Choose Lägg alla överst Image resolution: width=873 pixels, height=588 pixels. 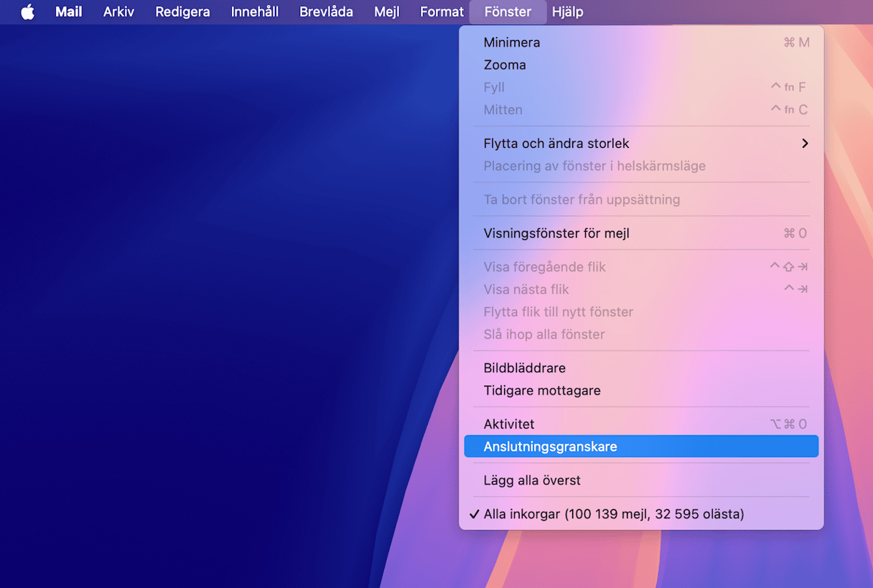(641, 480)
